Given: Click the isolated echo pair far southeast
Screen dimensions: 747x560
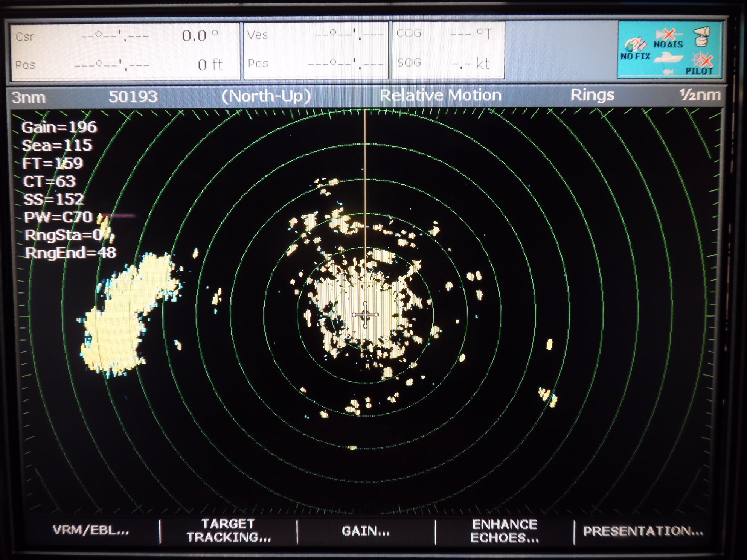Looking at the screenshot, I should [548, 397].
